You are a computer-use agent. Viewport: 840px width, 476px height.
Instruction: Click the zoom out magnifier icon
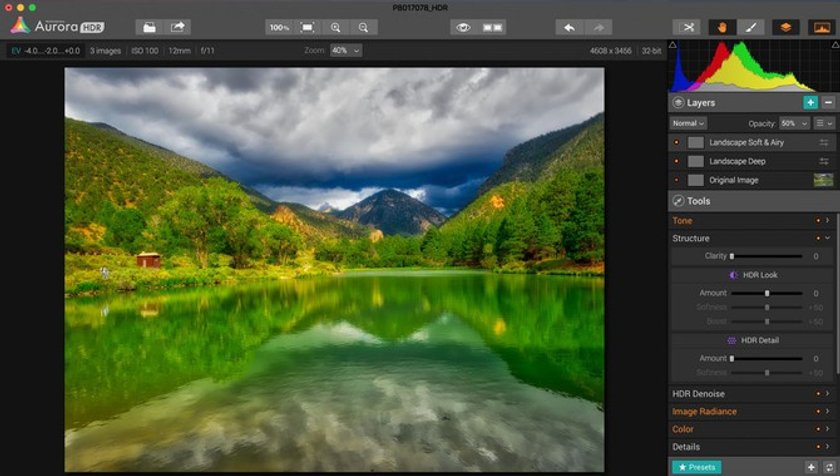[363, 27]
